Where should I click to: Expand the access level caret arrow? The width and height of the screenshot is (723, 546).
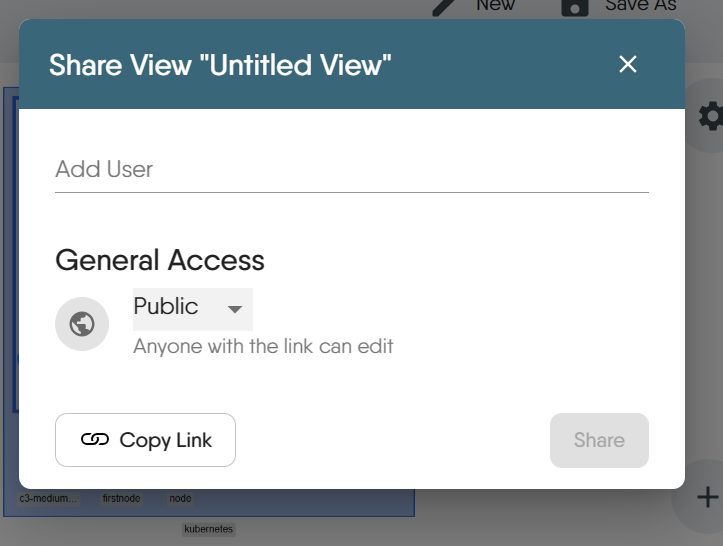(235, 309)
